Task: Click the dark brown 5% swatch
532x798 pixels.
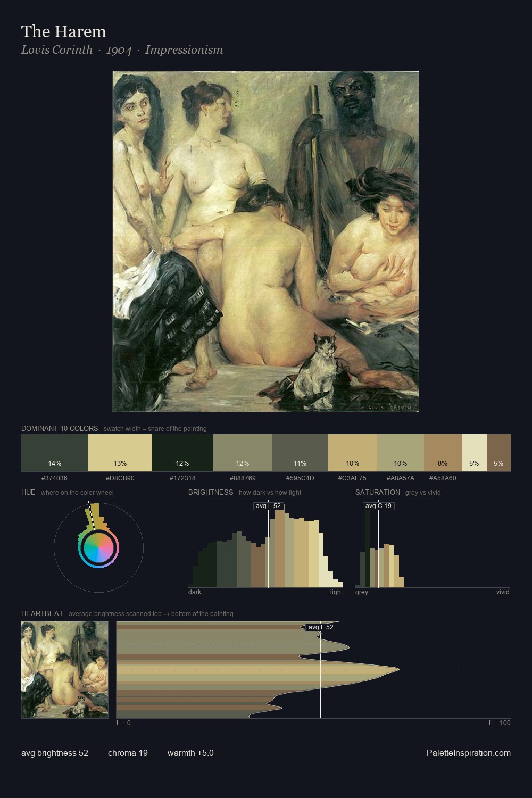Action: point(498,453)
